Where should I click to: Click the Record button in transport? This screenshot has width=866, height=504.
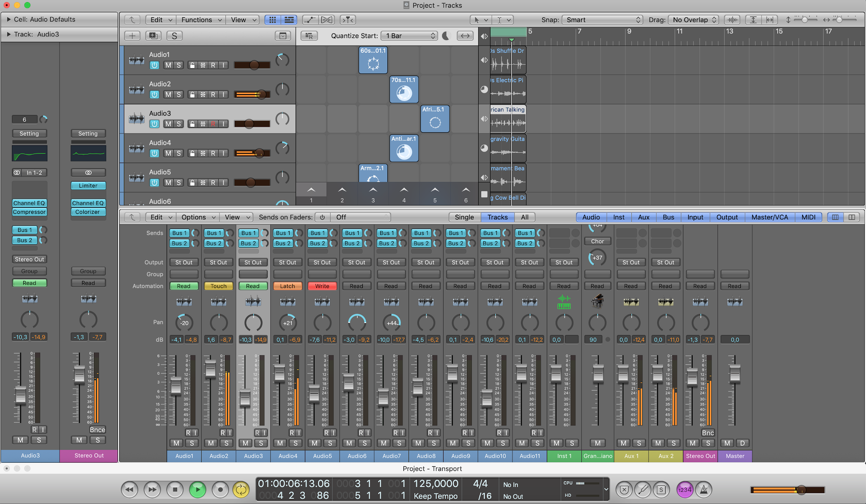point(220,490)
